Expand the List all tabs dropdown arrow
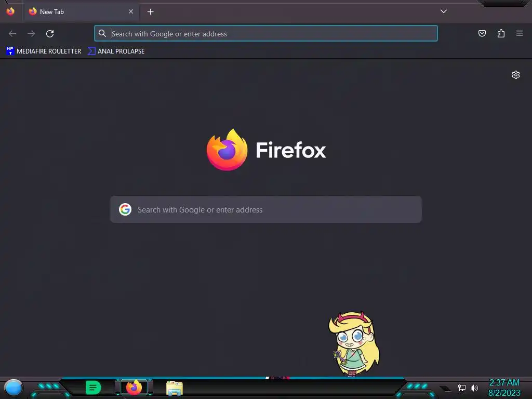The image size is (532, 399). point(444,11)
